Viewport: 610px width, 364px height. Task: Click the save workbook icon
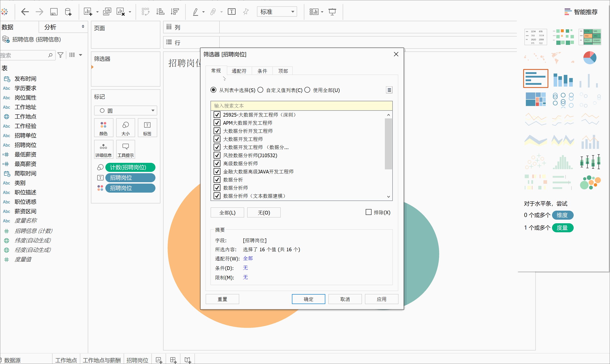pyautogui.click(x=54, y=12)
